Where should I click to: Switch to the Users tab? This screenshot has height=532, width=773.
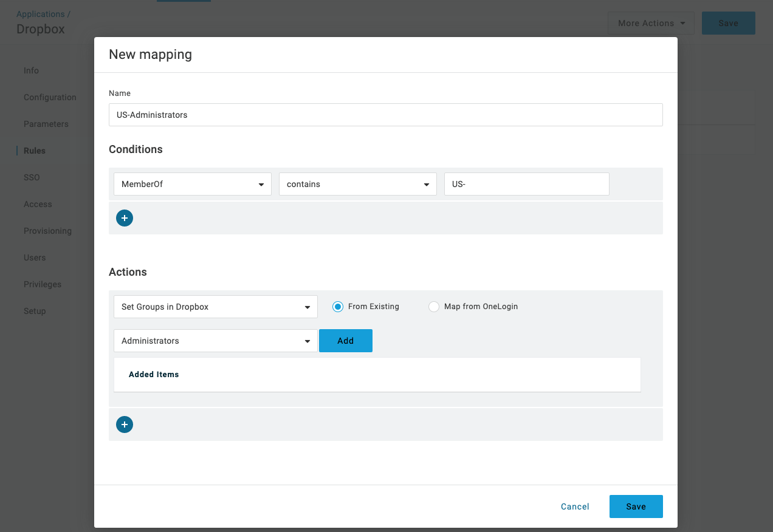[35, 257]
